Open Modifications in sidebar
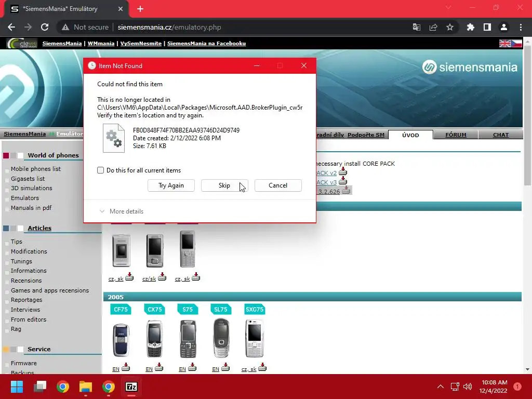The image size is (532, 399). pyautogui.click(x=29, y=251)
